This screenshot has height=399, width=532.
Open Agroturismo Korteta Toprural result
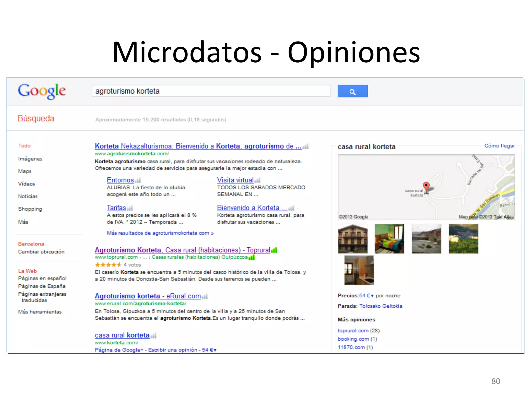(x=183, y=250)
